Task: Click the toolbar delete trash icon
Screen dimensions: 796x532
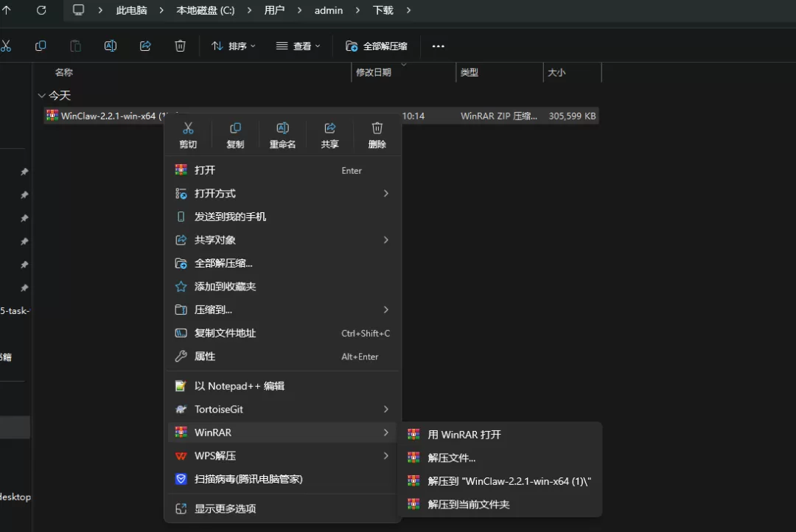Action: 181,46
